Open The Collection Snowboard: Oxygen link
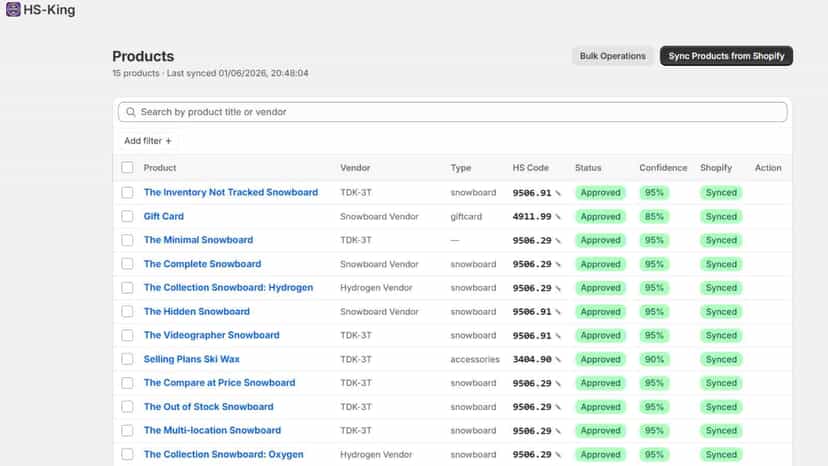The image size is (828, 466). [223, 454]
